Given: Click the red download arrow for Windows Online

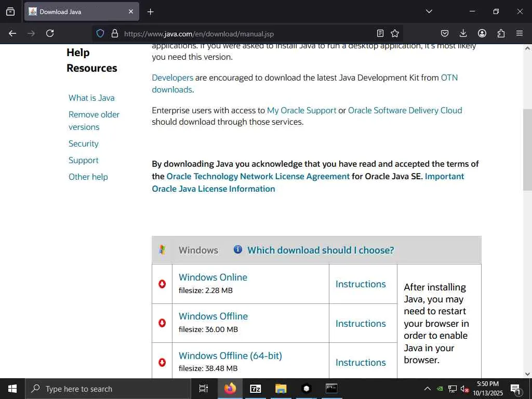Looking at the screenshot, I should click(162, 284).
